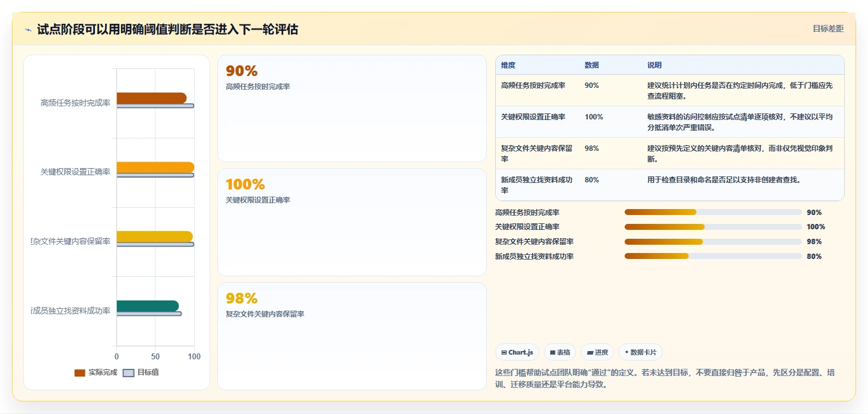Toggle the 目标值 legend swatch
Image resolution: width=868 pixels, height=414 pixels.
tap(128, 372)
